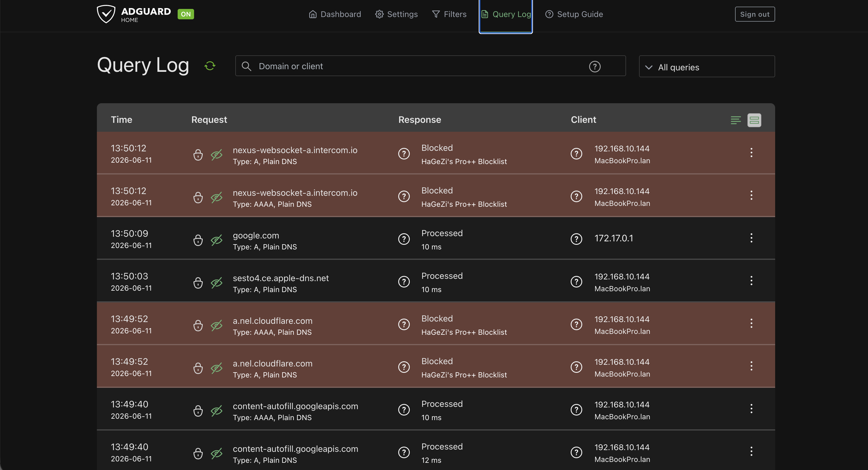868x470 pixels.
Task: Open the actions menu for 13:49:40 AAAA content-autofill.googleapis.com row
Action: tap(751, 409)
